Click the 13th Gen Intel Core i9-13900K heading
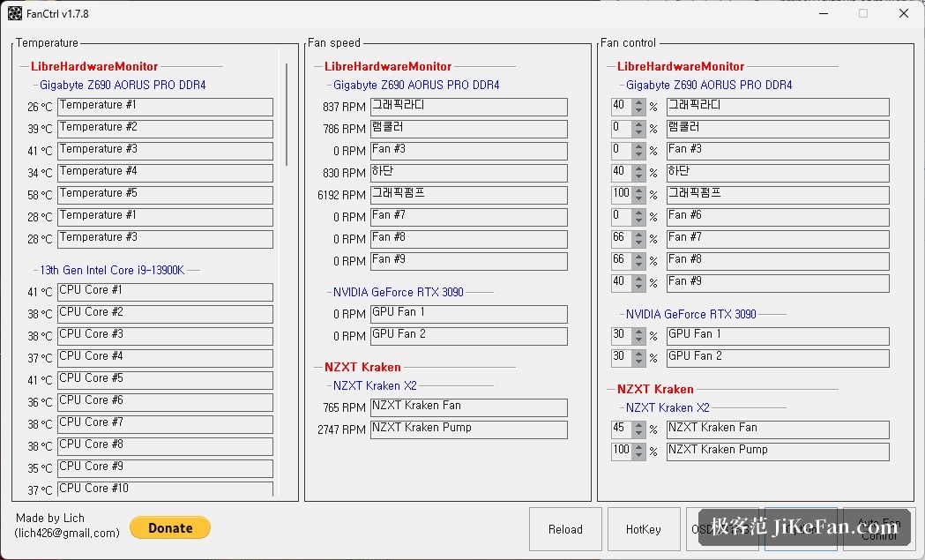 click(112, 270)
